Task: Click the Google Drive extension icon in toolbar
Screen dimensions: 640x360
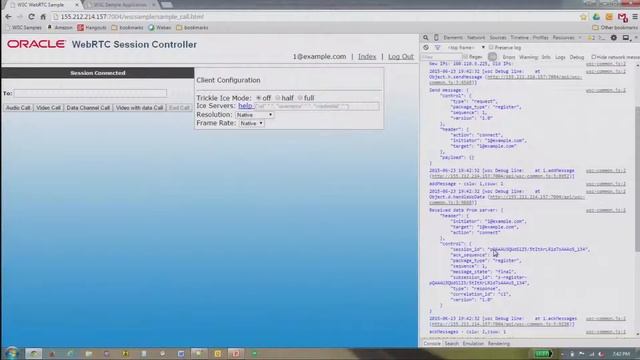Action: [596, 17]
